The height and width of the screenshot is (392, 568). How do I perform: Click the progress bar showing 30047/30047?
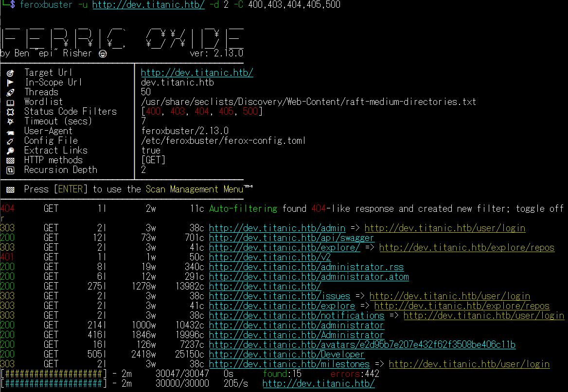[x=53, y=374]
